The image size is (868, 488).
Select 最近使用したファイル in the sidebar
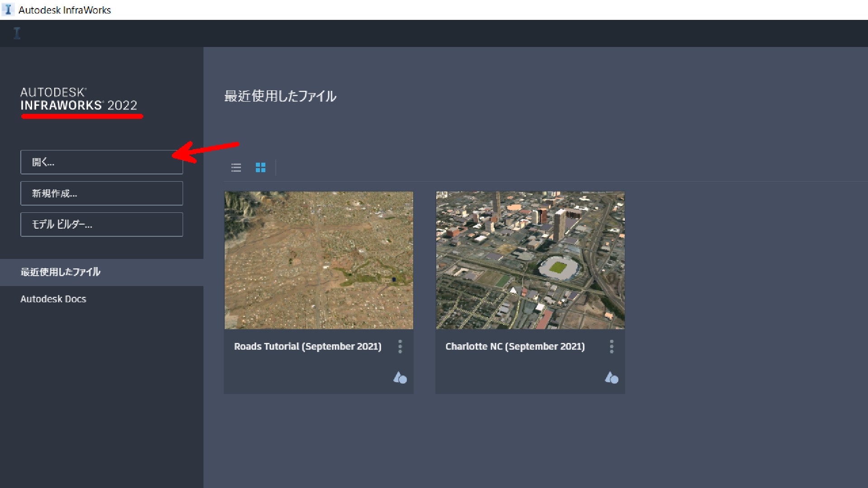102,272
